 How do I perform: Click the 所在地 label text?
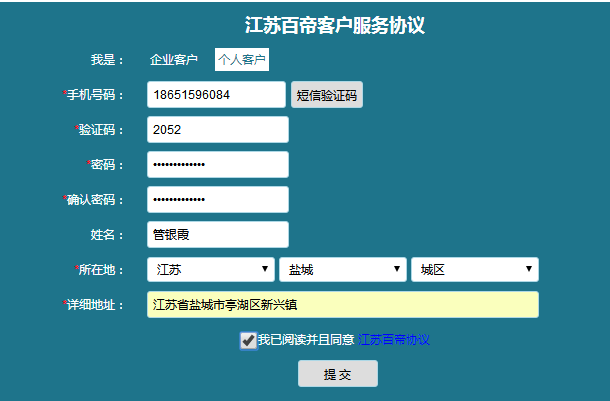coord(101,270)
